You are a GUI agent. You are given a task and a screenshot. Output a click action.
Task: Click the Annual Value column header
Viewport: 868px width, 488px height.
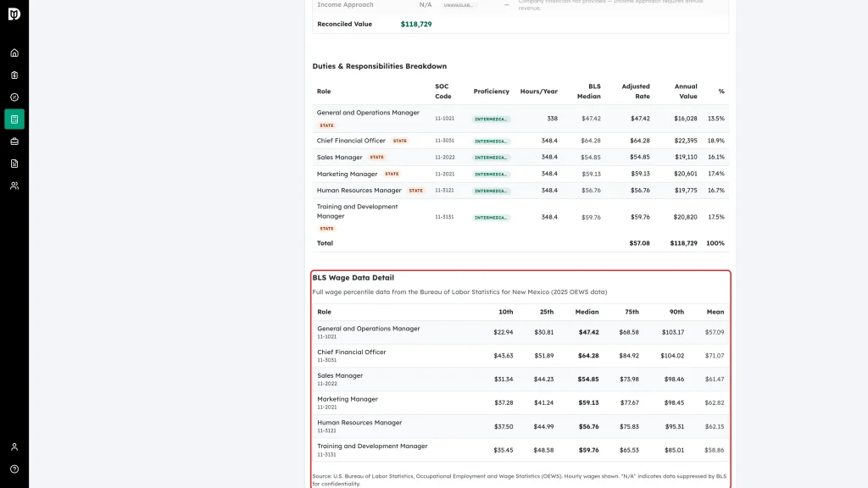click(685, 91)
